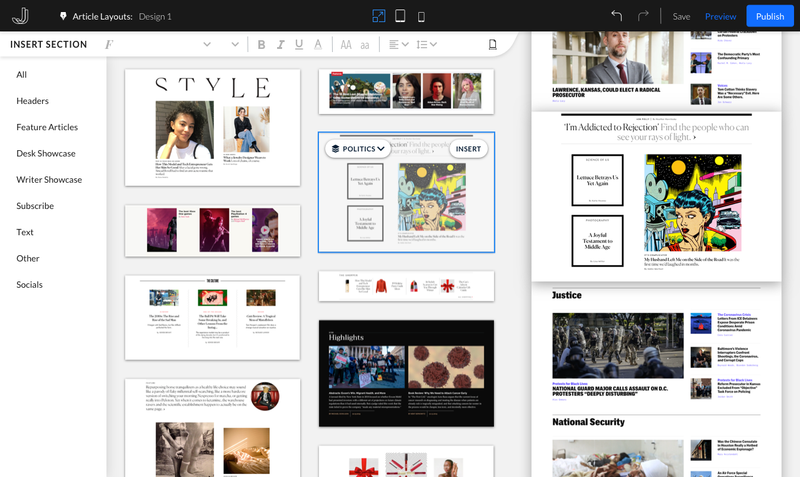Choose the three-column culture layout thumbnail
Image resolution: width=800 pixels, height=477 pixels.
[x=212, y=317]
